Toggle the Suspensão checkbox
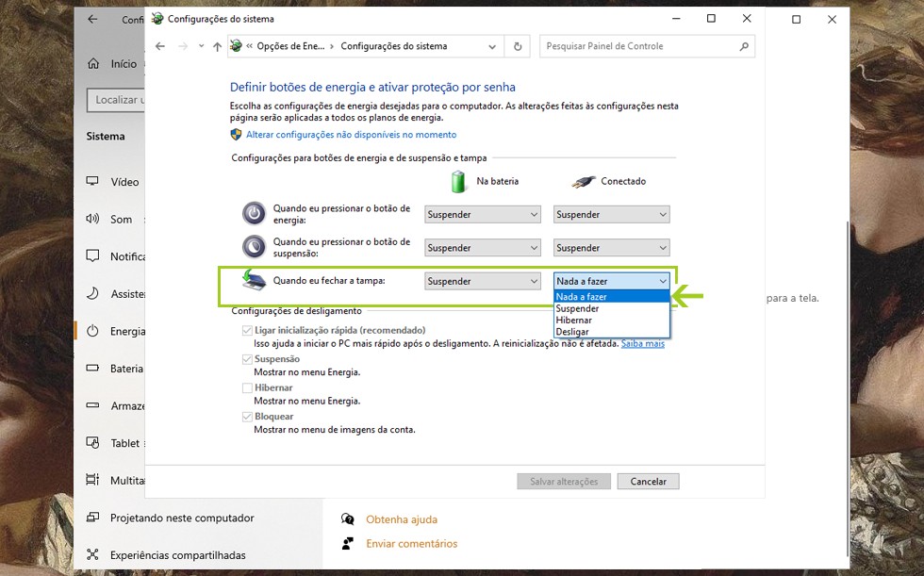This screenshot has height=576, width=924. (247, 359)
